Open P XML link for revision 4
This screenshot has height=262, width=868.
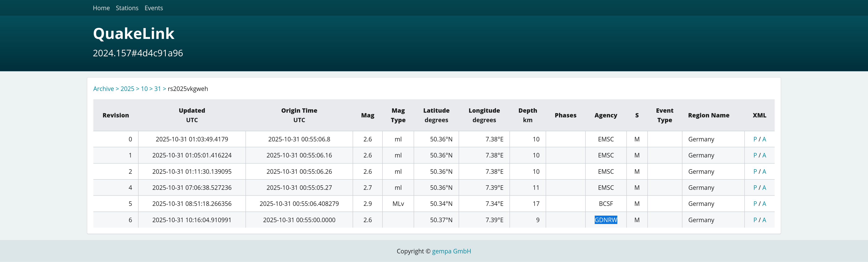point(755,188)
